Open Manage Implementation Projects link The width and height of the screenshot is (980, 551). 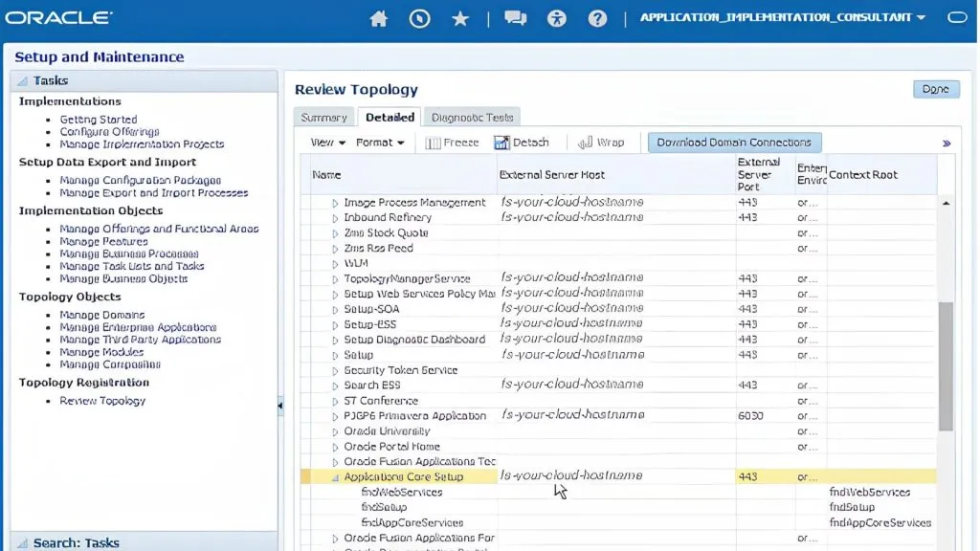tap(142, 144)
